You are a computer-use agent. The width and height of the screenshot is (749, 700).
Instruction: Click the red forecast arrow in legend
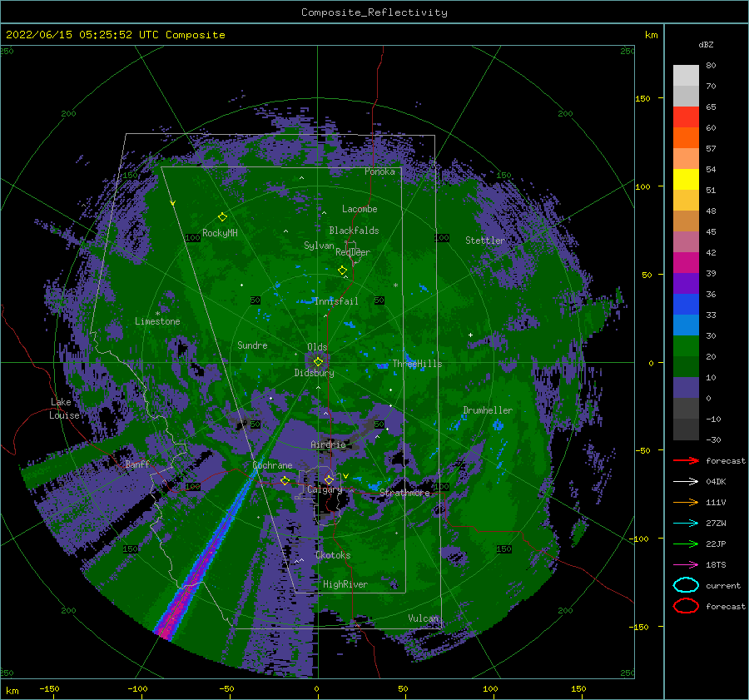point(686,460)
